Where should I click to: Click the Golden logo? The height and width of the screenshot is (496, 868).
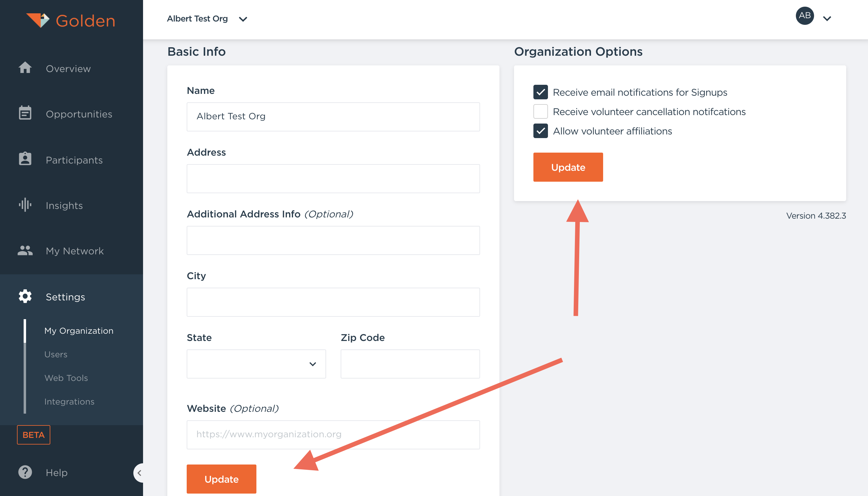coord(71,21)
